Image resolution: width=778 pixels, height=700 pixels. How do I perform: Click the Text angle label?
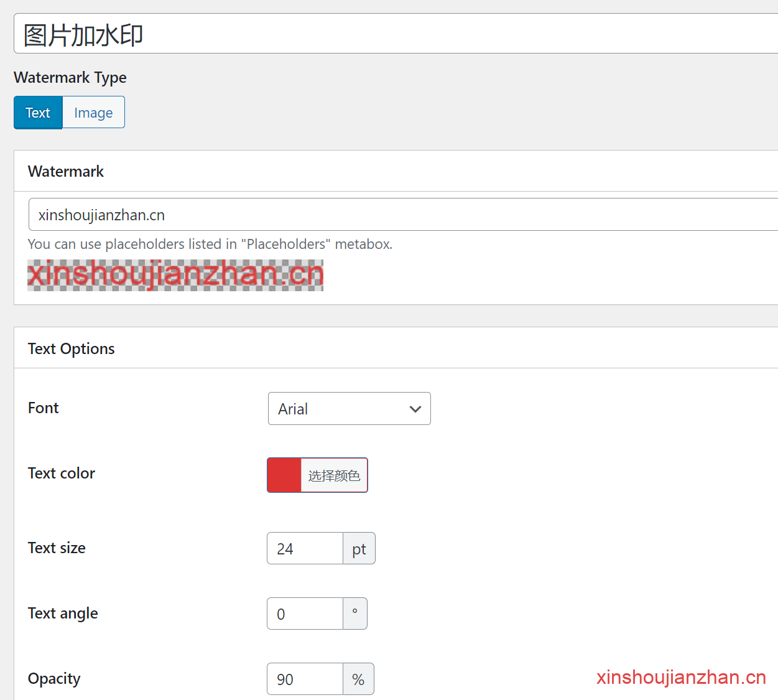pos(63,614)
